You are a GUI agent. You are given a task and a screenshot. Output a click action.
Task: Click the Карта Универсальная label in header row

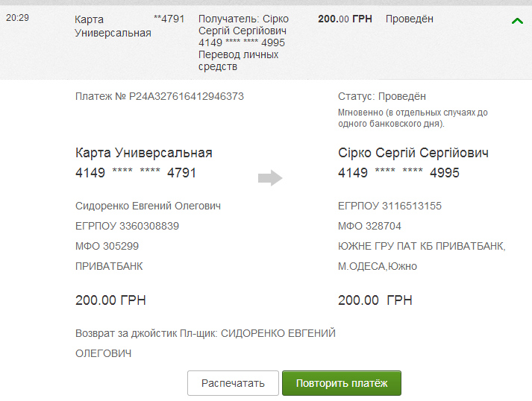[113, 26]
